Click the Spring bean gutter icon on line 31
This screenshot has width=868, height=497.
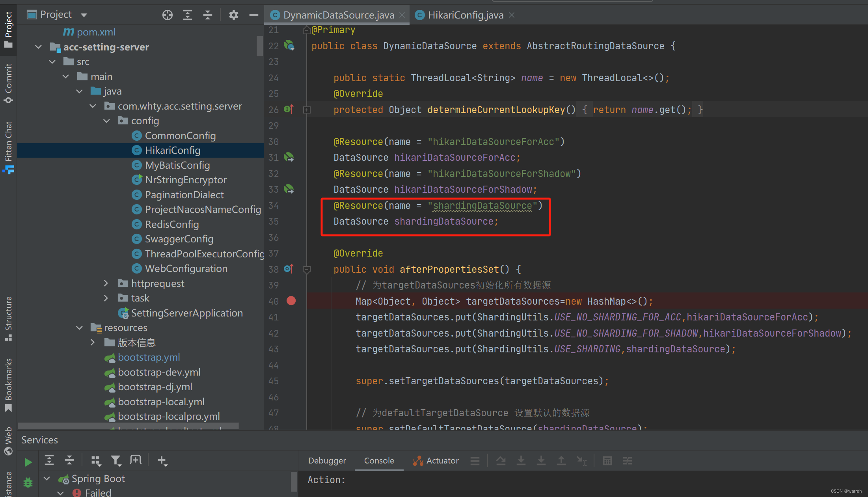coord(289,157)
